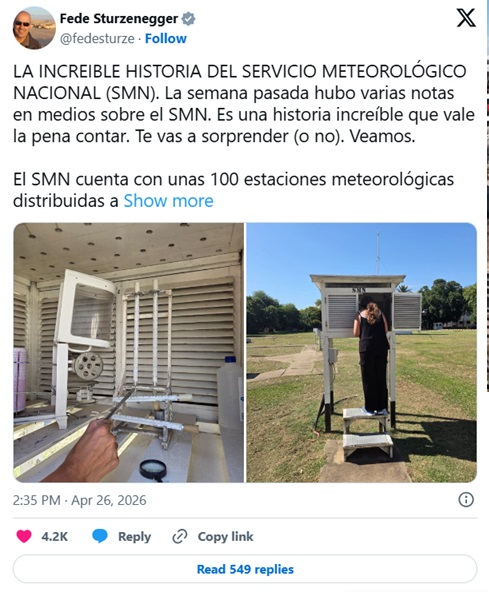Click the blue verified badge
Image resolution: width=489 pixels, height=592 pixels.
pyautogui.click(x=188, y=19)
